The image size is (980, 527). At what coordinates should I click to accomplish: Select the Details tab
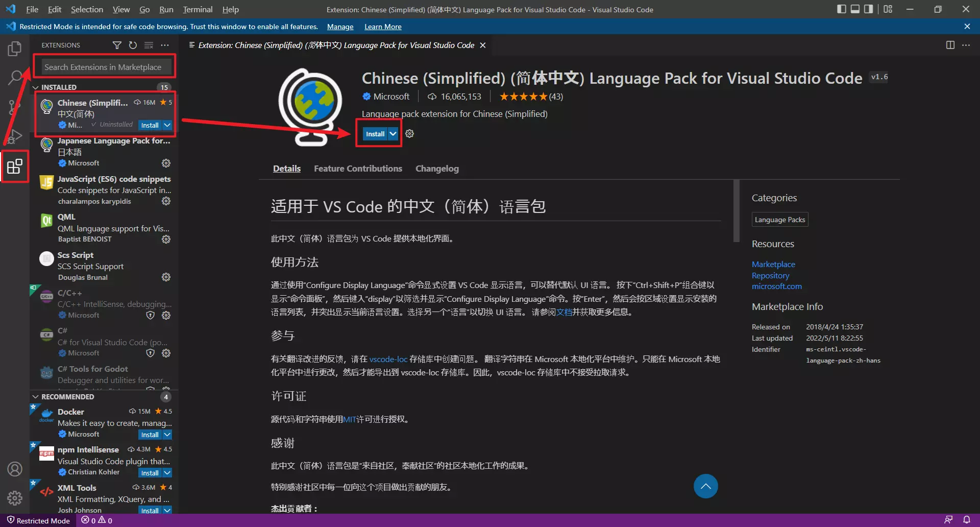click(287, 169)
